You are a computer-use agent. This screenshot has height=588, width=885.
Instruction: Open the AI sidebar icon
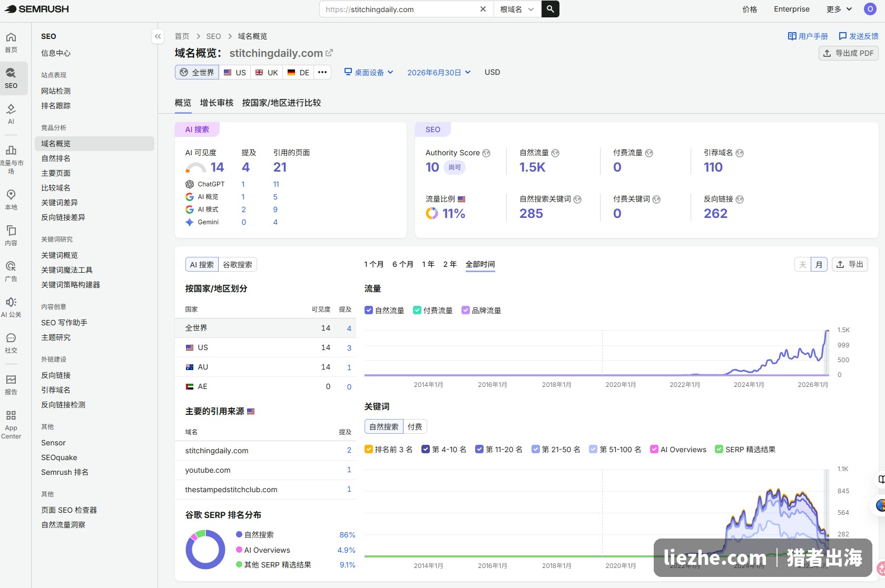(11, 114)
